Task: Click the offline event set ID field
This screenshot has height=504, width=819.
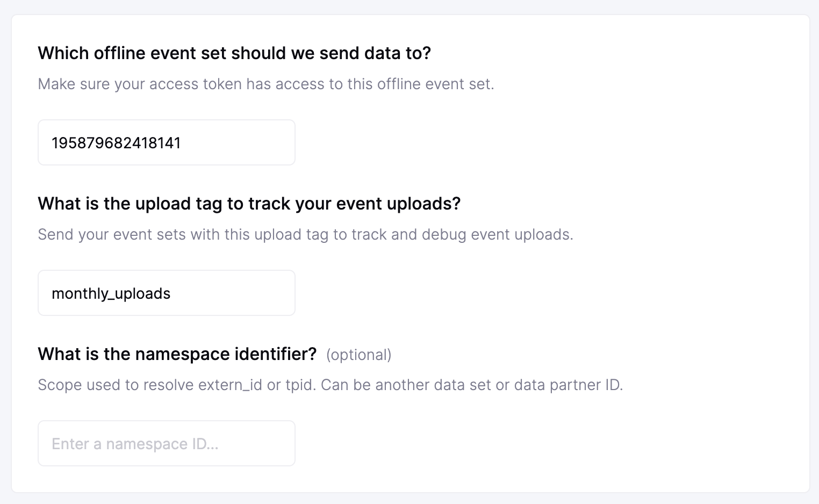Action: pos(166,142)
